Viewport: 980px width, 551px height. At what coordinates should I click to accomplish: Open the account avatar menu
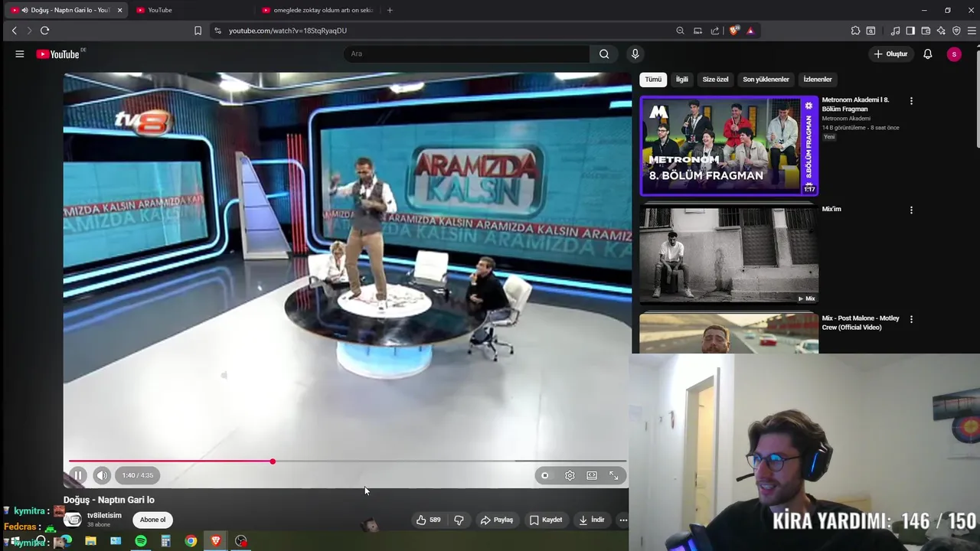coord(954,54)
